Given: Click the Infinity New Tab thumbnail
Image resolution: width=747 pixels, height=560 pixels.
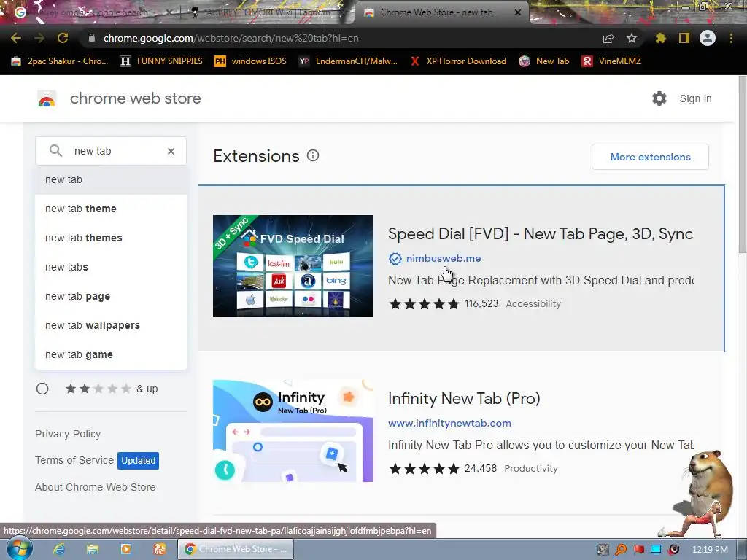Looking at the screenshot, I should [x=293, y=431].
